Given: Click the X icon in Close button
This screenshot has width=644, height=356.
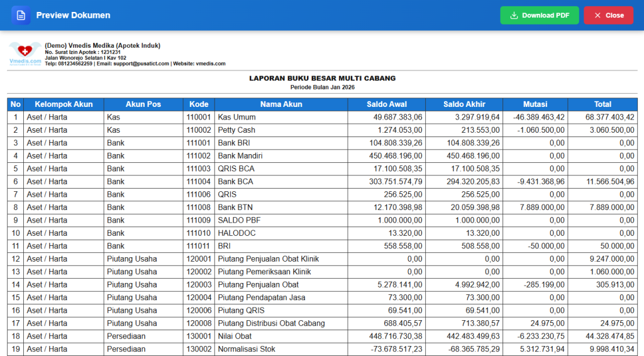Looking at the screenshot, I should pyautogui.click(x=597, y=16).
